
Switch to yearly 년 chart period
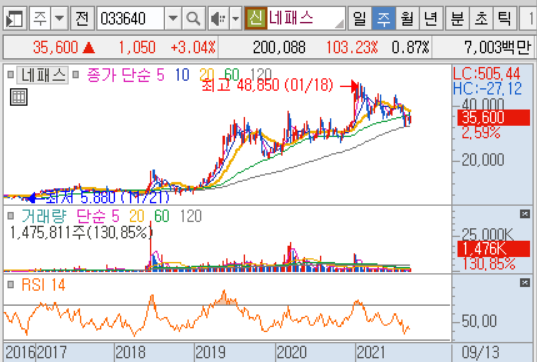[431, 18]
